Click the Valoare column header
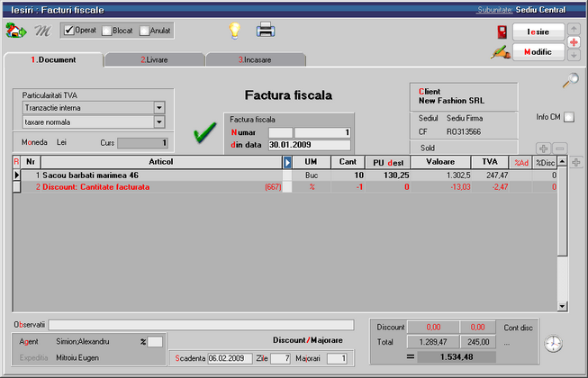 pos(440,162)
